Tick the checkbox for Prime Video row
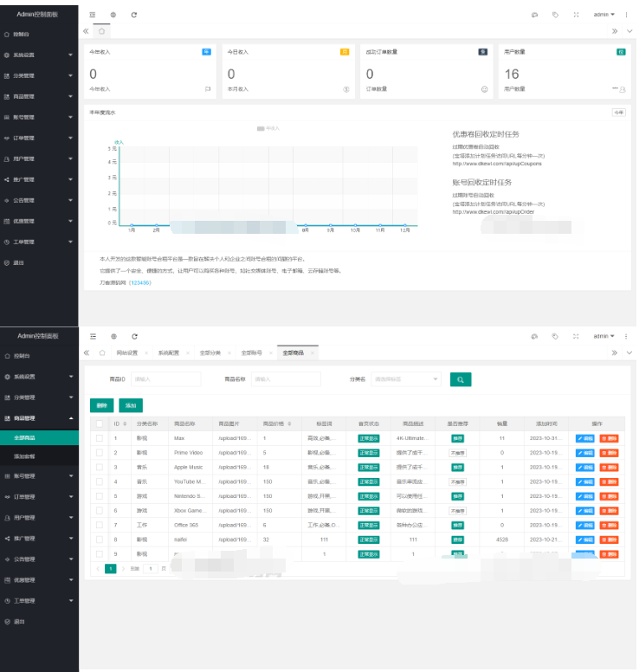639x672 pixels. (x=100, y=453)
